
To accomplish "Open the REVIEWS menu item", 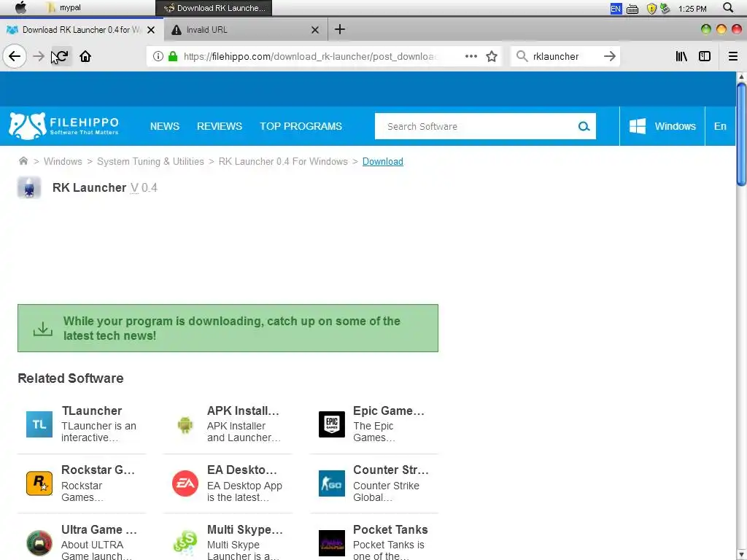I will 219,126.
